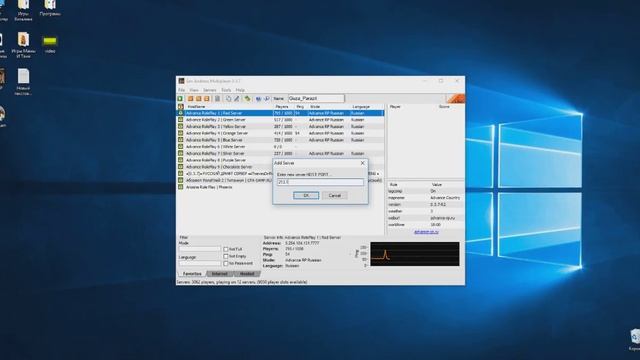The width and height of the screenshot is (640, 360).
Task: Click the status icon of Red Server row
Action: click(x=180, y=113)
